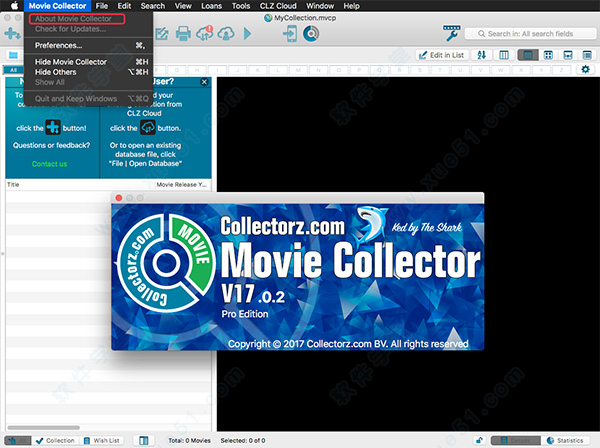
Task: Select the All tab in alphabet bar
Action: (x=14, y=70)
